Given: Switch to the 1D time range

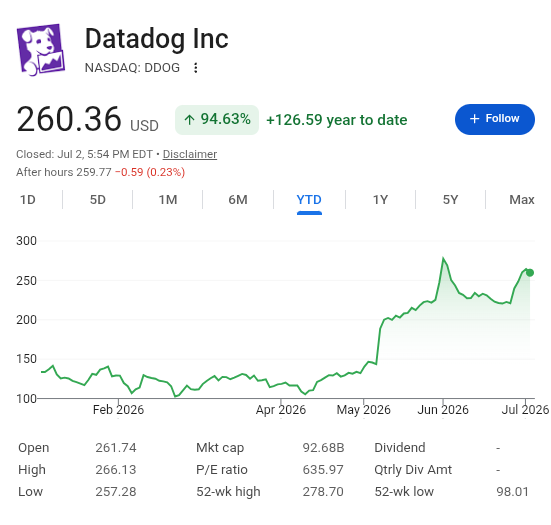Looking at the screenshot, I should (x=28, y=200).
